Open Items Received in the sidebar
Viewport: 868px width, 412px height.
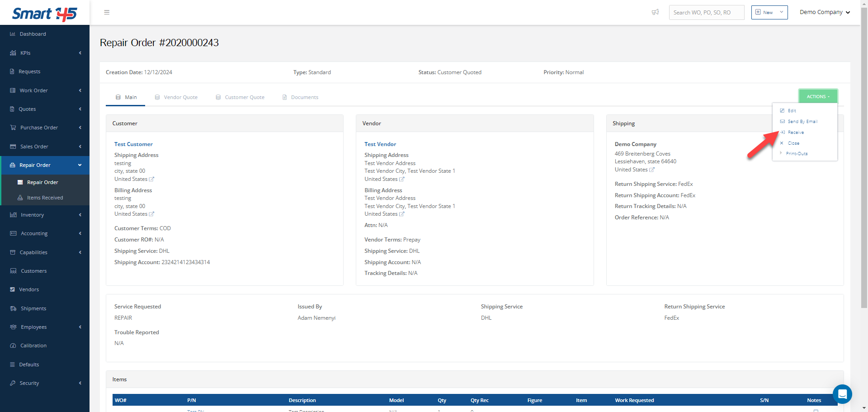45,198
